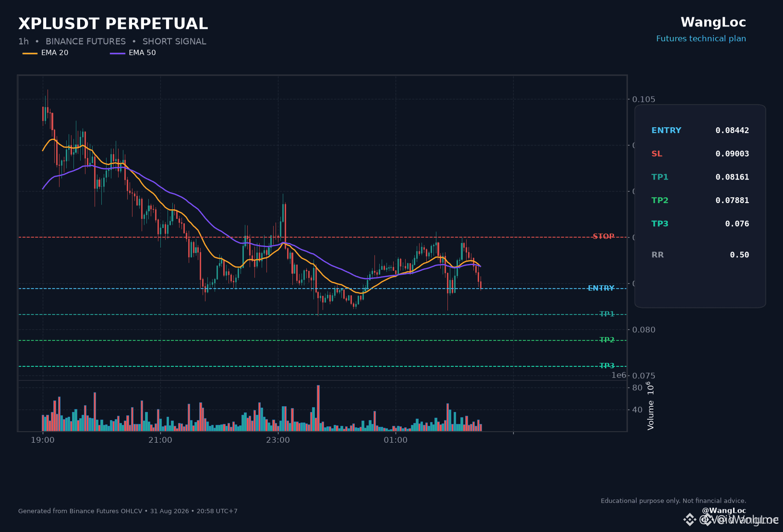Viewport: 783px width, 532px height.
Task: Click the 80 tick on the volume axis
Action: pos(638,388)
